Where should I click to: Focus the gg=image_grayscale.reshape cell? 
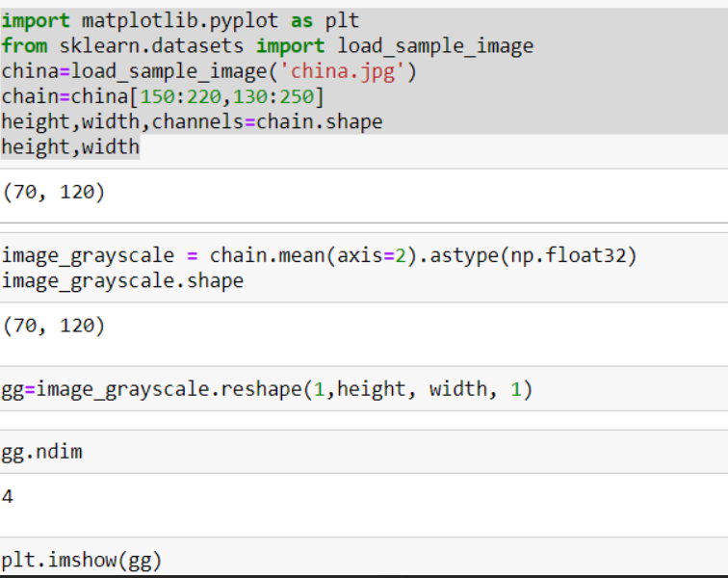(x=267, y=389)
